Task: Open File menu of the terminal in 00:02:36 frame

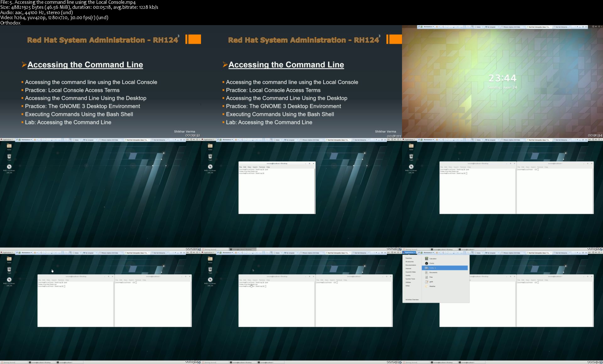Action: tap(241, 167)
